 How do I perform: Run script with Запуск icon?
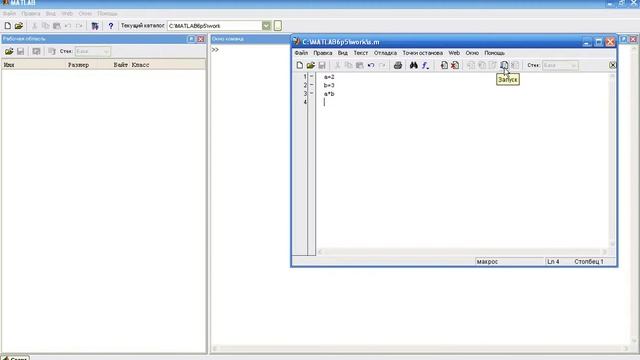point(504,65)
